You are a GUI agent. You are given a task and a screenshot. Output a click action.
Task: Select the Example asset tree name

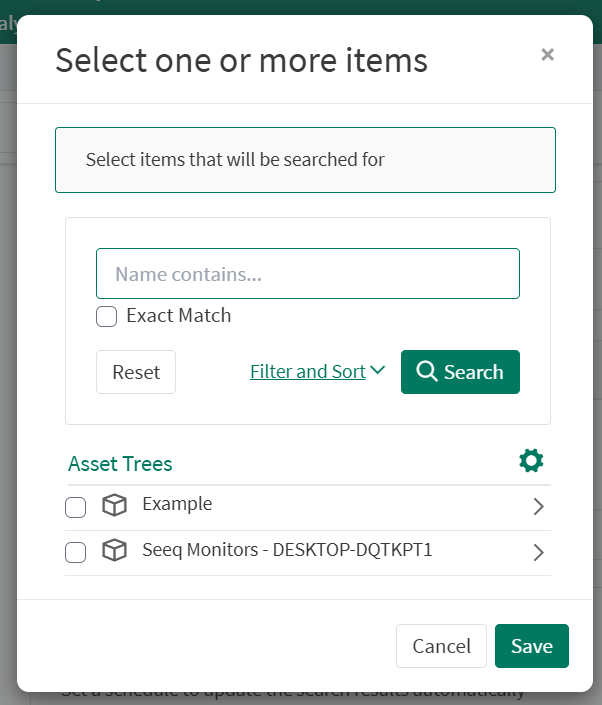tap(177, 504)
